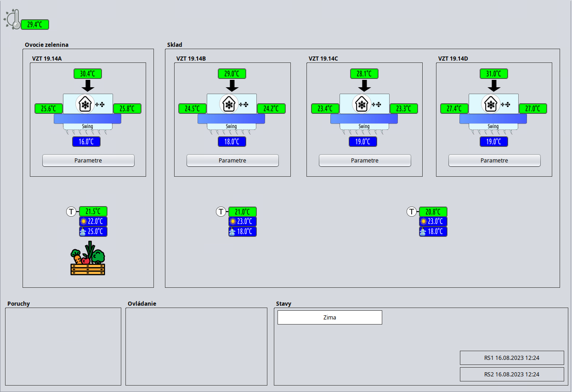Click the Swing louver label on VZT 19.14C

(364, 127)
